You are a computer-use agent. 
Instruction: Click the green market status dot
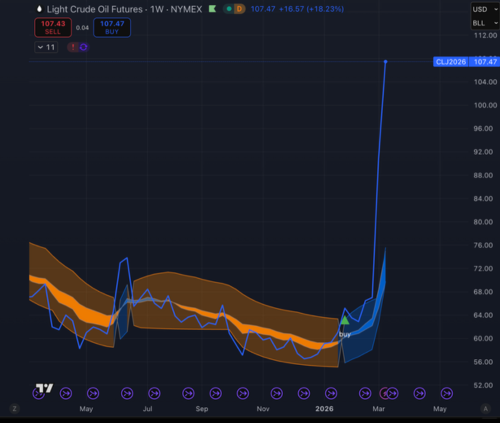pos(229,9)
